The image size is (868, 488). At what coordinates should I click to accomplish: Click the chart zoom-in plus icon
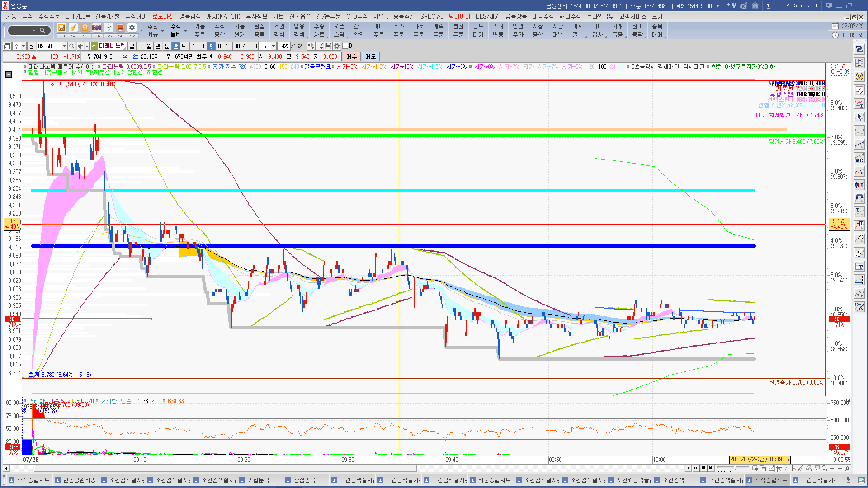840,469
